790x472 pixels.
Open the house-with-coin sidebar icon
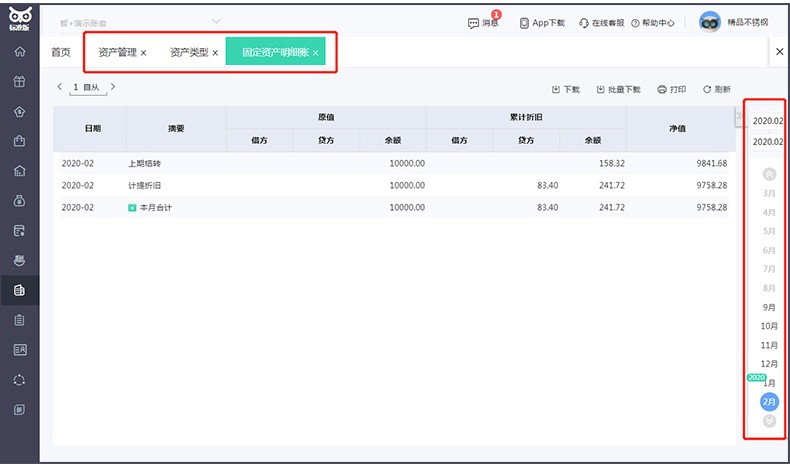(x=20, y=111)
